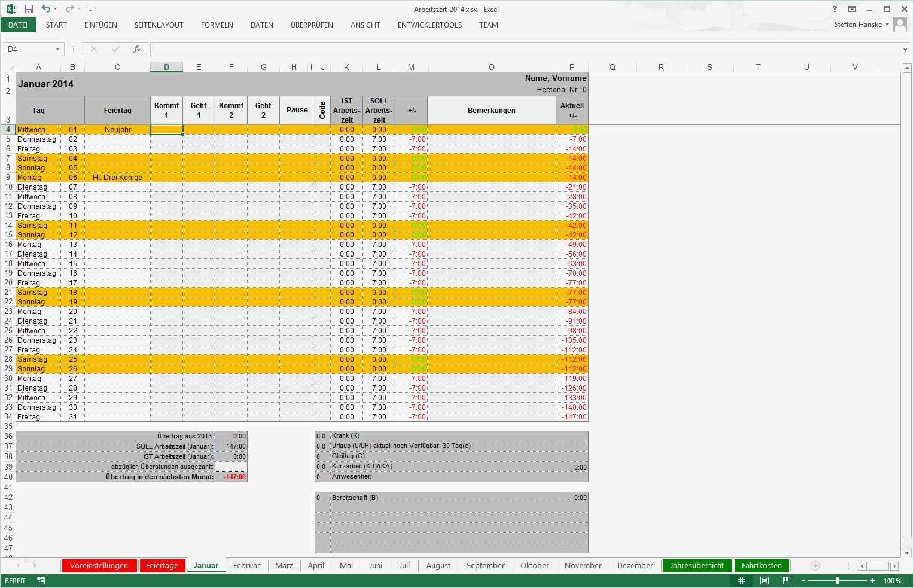Open the Insert Function (fx) icon
Image resolution: width=914 pixels, height=588 pixels.
[x=137, y=49]
